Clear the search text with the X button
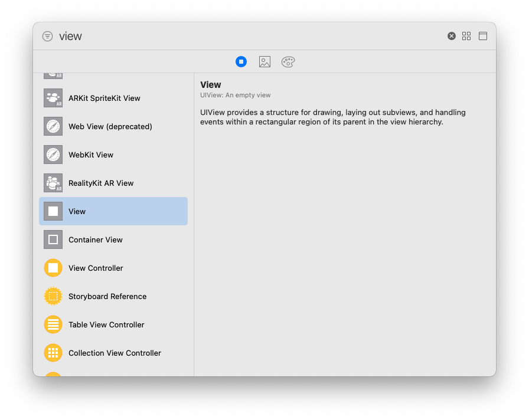529x420 pixels. click(x=452, y=36)
